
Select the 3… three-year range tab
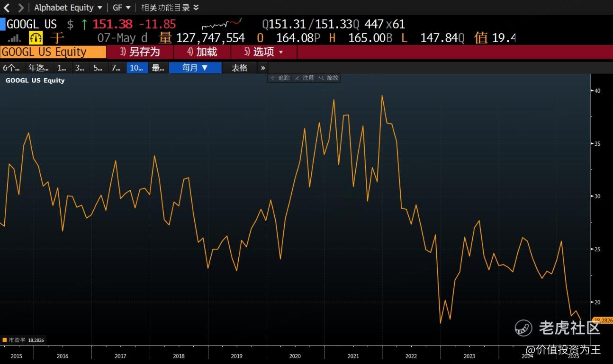(80, 68)
